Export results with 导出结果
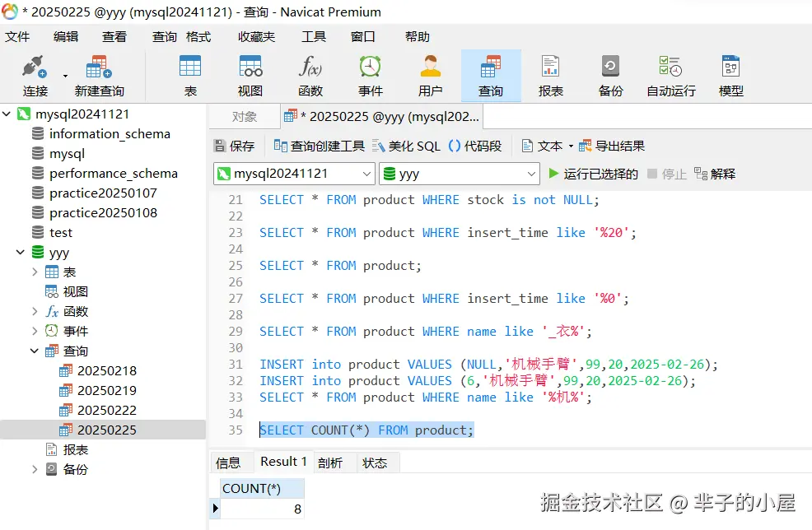 pyautogui.click(x=612, y=146)
